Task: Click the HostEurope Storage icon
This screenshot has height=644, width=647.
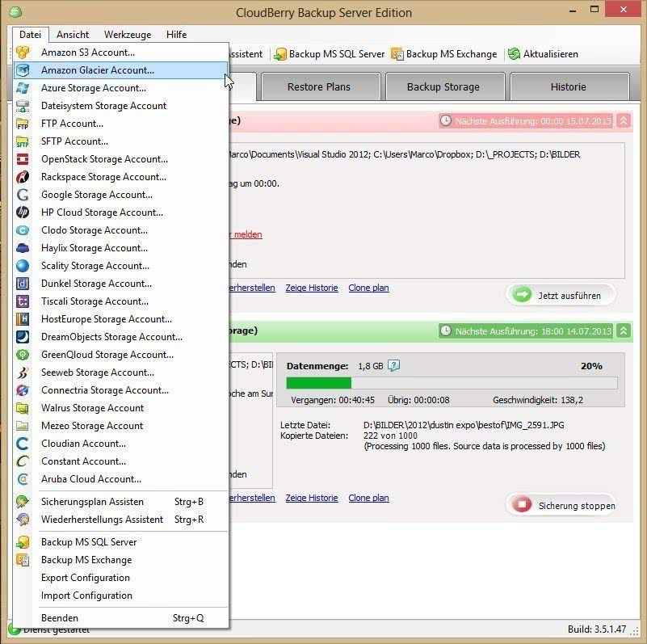Action: (x=23, y=318)
